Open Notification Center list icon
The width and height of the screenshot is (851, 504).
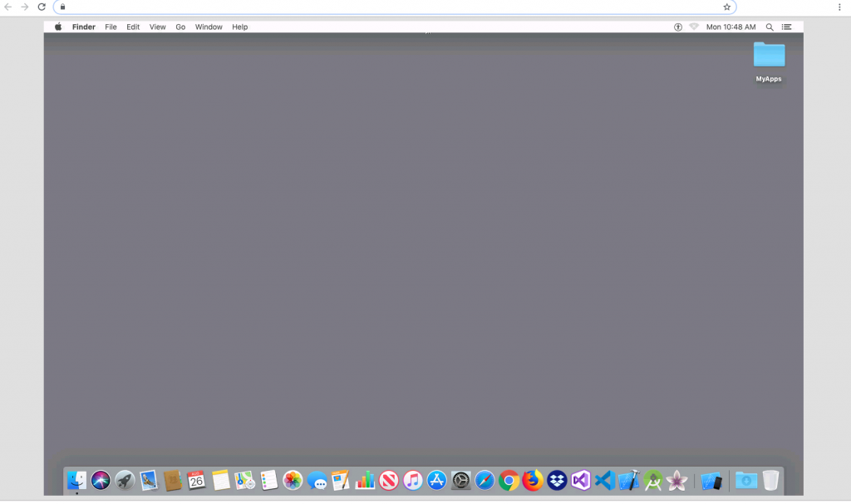point(786,27)
